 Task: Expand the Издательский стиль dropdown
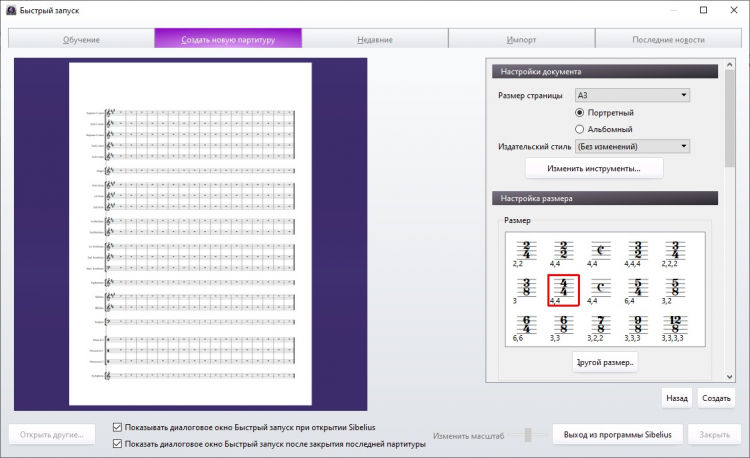click(631, 146)
